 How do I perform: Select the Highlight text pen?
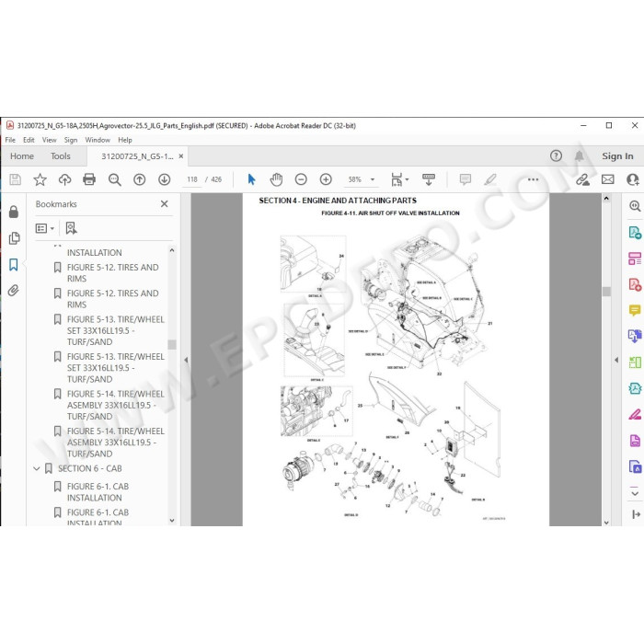(x=490, y=179)
